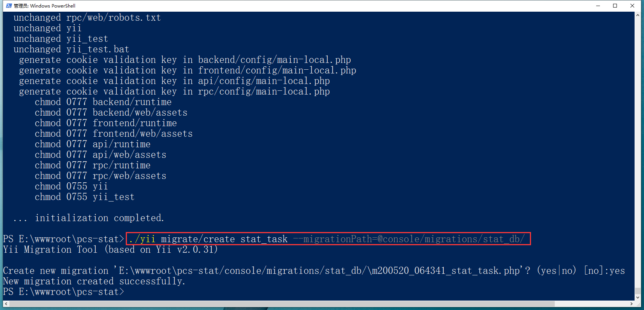Click the 'initialization completed.' output line
Viewport: 644px width, 310px height.
[99, 218]
